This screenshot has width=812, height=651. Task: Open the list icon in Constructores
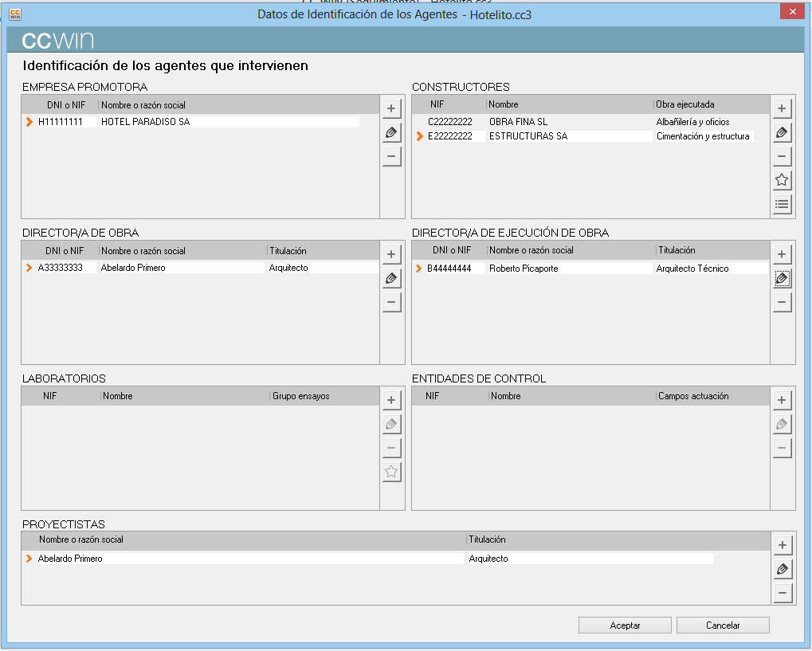pos(782,205)
